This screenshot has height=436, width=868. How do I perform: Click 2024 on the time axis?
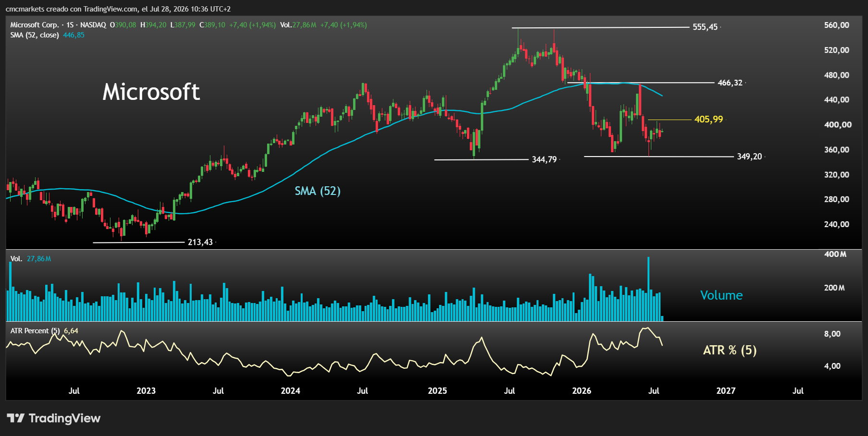coord(291,391)
